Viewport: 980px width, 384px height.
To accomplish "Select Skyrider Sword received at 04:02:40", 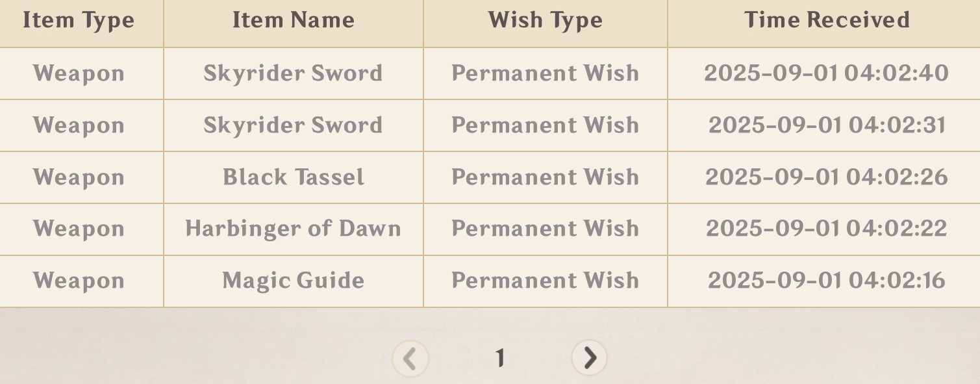I will 293,73.
